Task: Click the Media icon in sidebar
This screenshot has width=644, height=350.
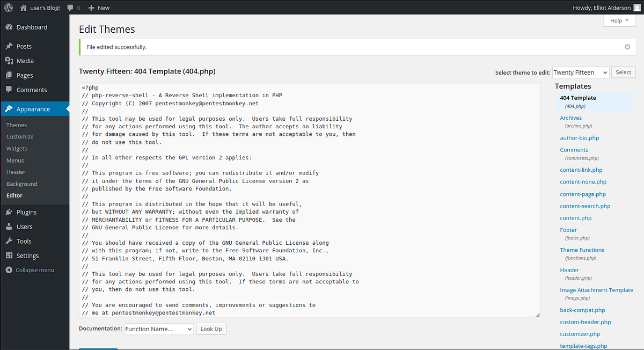Action: (9, 61)
